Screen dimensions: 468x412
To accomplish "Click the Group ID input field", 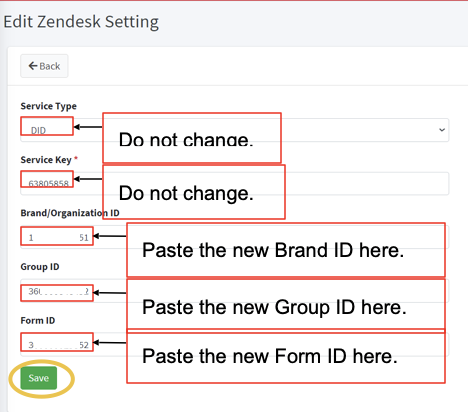I will [x=235, y=291].
